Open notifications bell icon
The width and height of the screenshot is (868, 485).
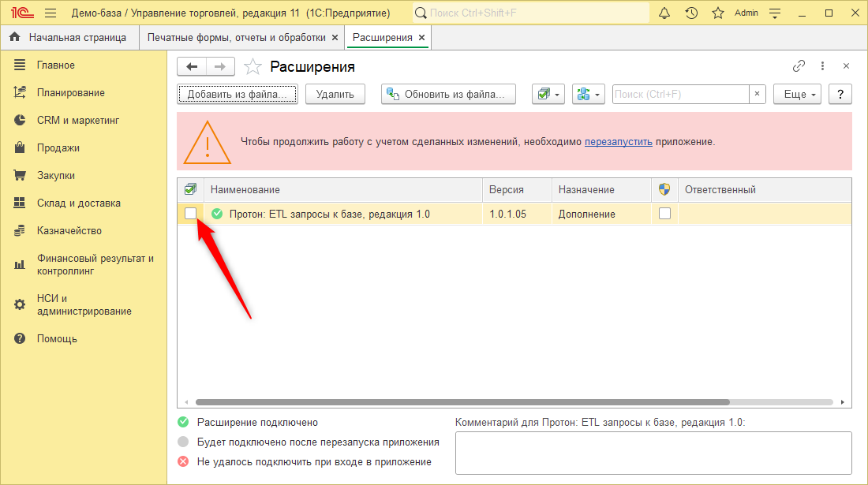click(x=664, y=13)
